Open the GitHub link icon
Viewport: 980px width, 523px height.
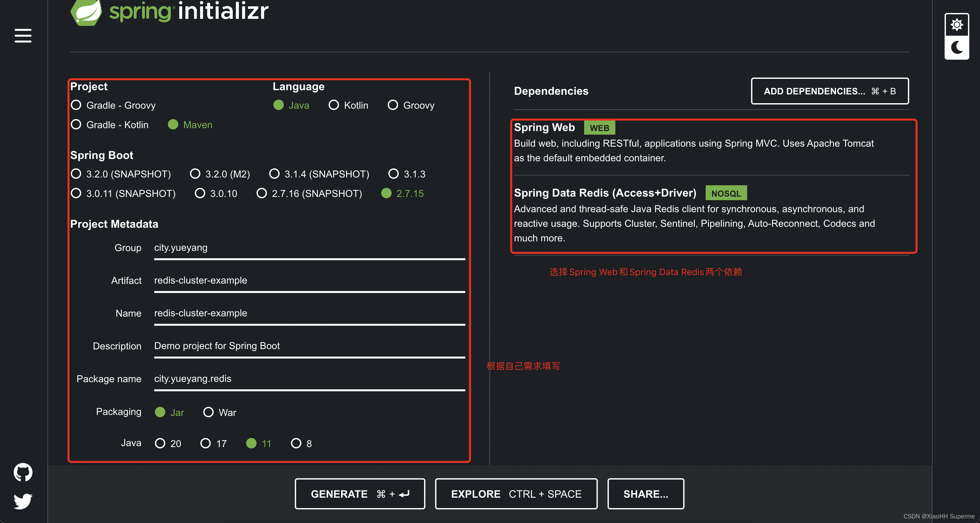pyautogui.click(x=23, y=472)
